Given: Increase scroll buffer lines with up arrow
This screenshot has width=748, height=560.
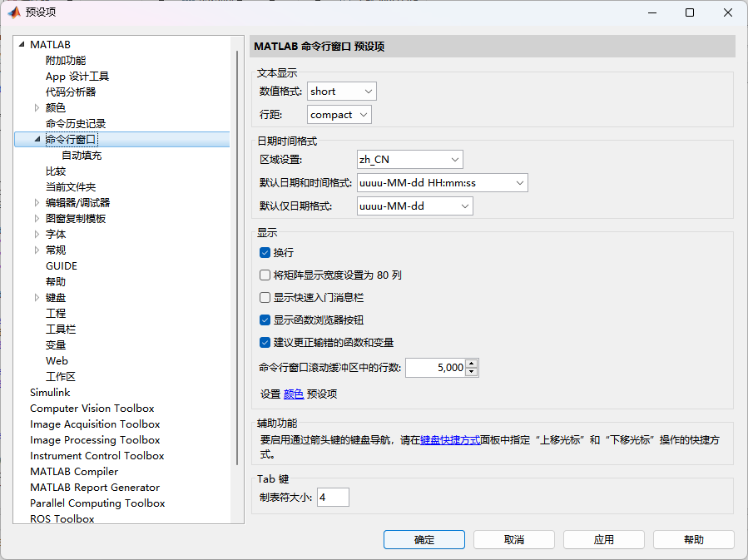Looking at the screenshot, I should click(x=471, y=364).
